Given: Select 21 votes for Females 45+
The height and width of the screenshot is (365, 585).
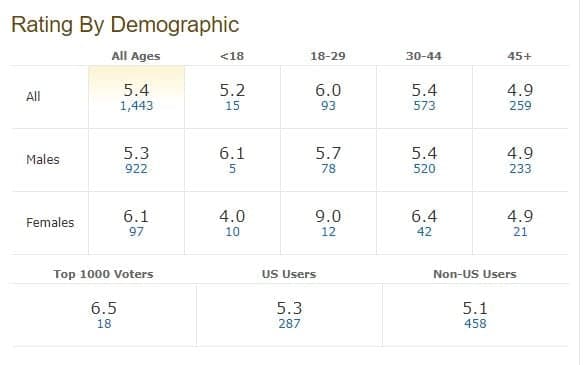Looking at the screenshot, I should point(520,232).
